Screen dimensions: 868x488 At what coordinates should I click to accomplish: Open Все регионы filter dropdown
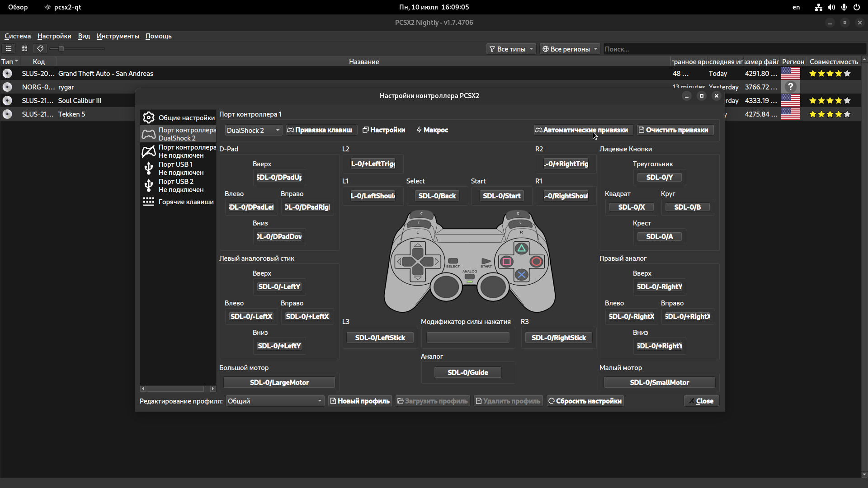click(x=570, y=49)
